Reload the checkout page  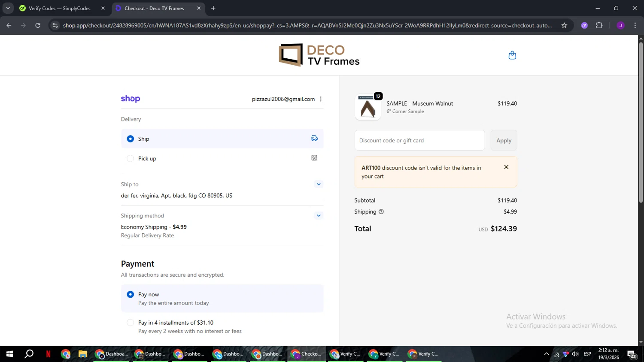pyautogui.click(x=38, y=25)
